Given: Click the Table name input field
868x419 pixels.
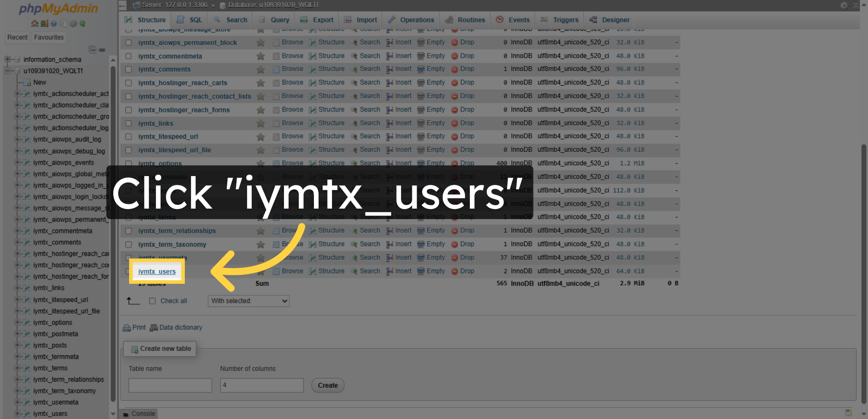Looking at the screenshot, I should click(x=170, y=385).
